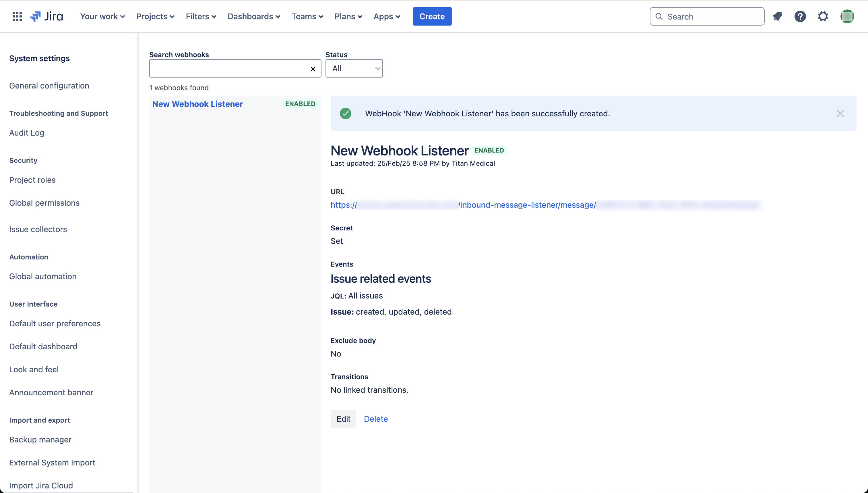
Task: Open the Status filter dropdown
Action: (x=354, y=68)
